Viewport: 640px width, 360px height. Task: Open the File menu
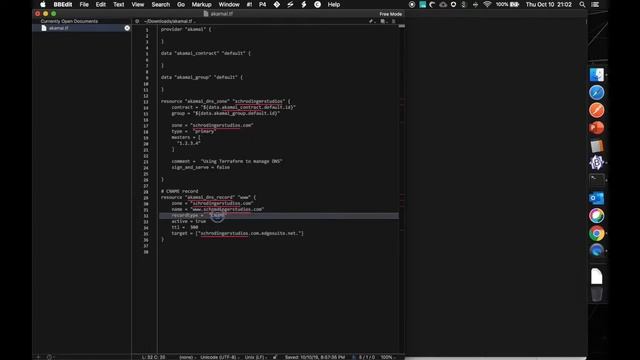tap(84, 4)
